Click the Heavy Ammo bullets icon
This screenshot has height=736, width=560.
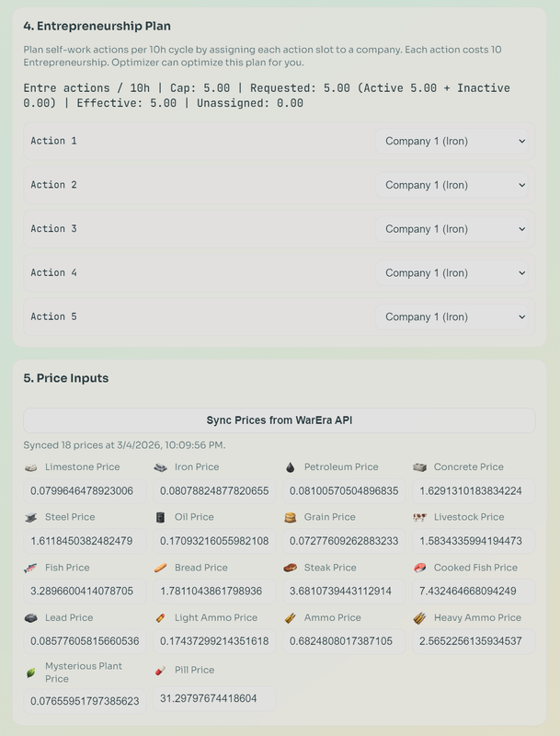pyautogui.click(x=419, y=618)
